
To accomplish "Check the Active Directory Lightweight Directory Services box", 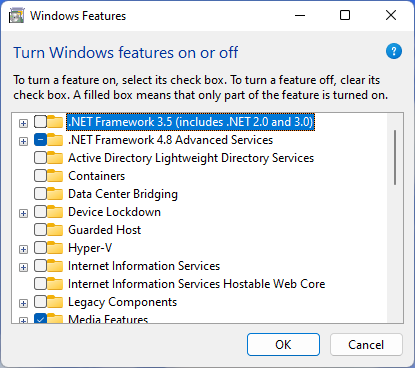I will click(x=40, y=158).
